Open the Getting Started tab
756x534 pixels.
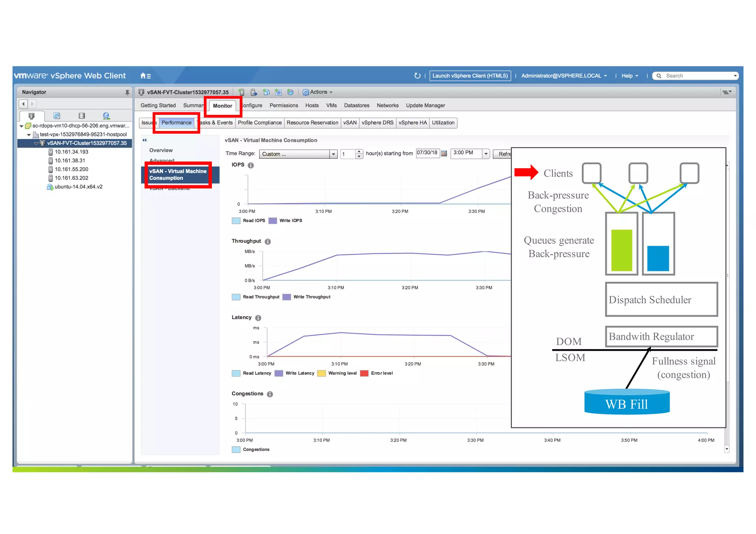[158, 106]
